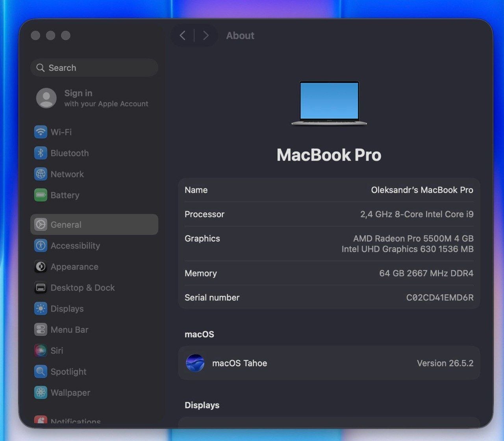Click the serial number C02CD41EMD6R
The width and height of the screenshot is (504, 441).
tap(440, 298)
